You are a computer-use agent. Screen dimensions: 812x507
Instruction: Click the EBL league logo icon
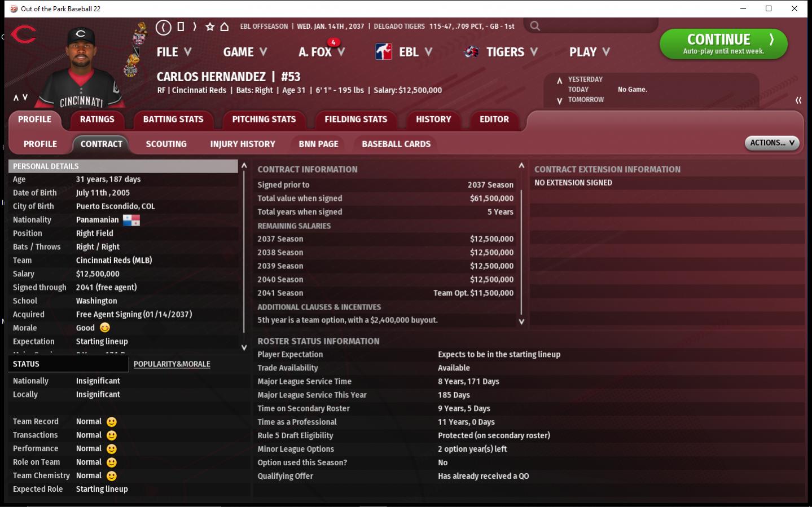(x=384, y=52)
